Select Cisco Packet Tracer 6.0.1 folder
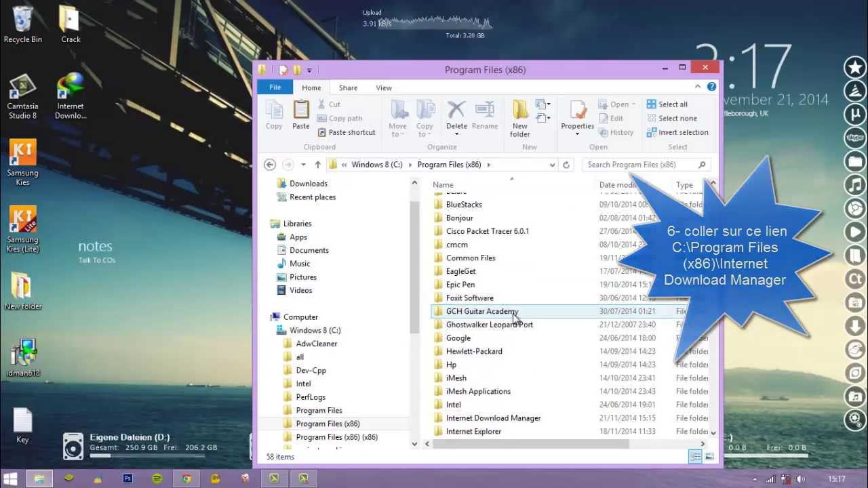868x488 pixels. [487, 231]
